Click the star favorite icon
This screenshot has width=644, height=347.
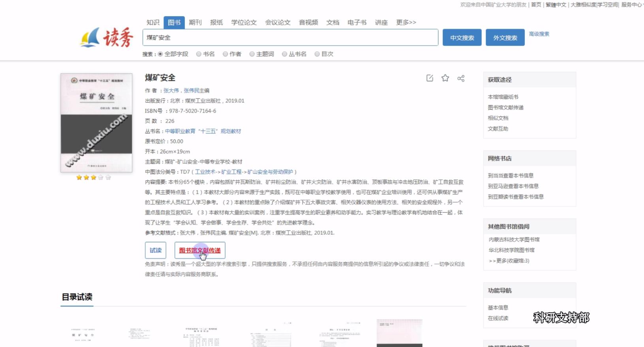[x=445, y=78]
